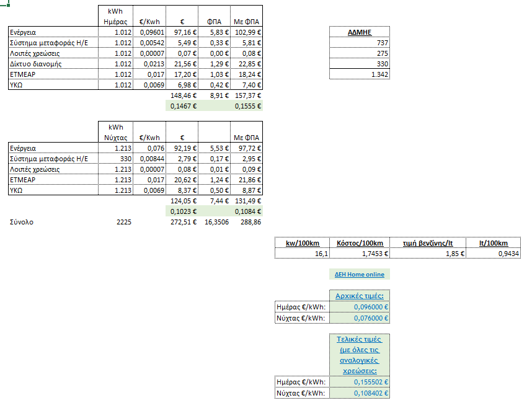Select final Νύχτας price 0,108402 €
This screenshot has width=532, height=403.
click(360, 393)
